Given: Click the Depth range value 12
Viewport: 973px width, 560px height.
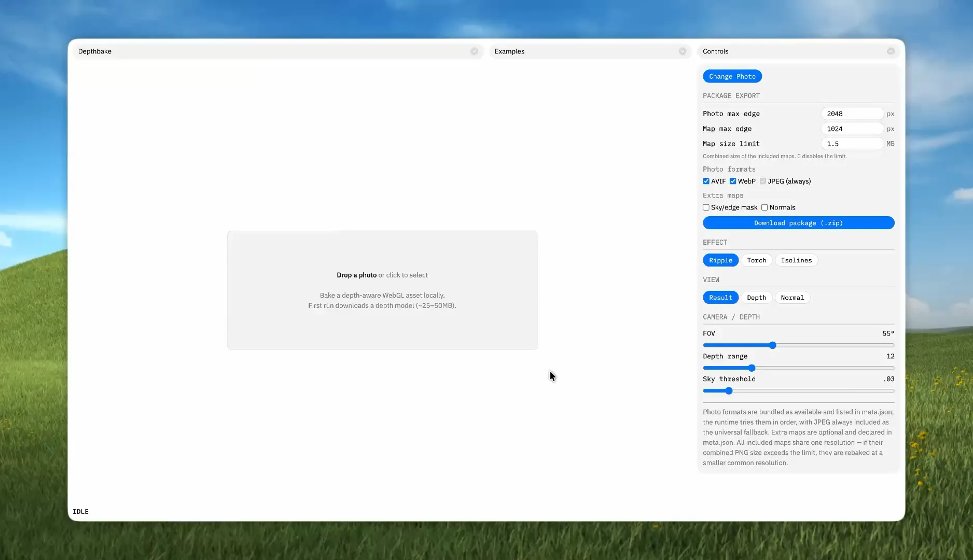Looking at the screenshot, I should pos(890,356).
